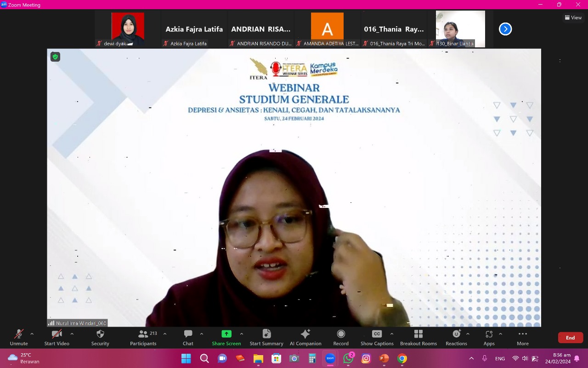Screen dimensions: 588x368
Task: Show next participants with blue arrow
Action: coord(505,29)
